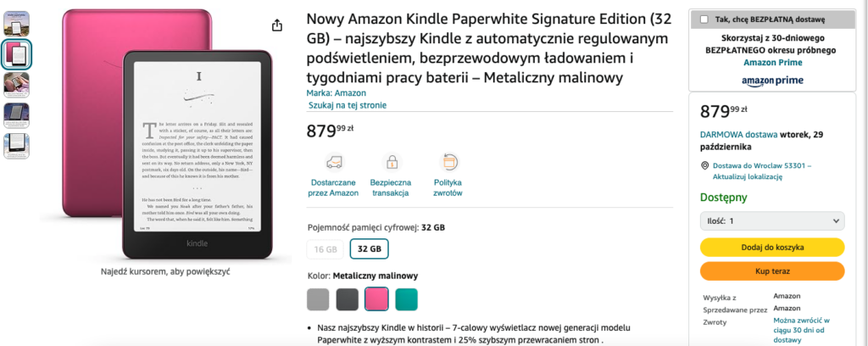Viewport: 868px width, 346px height.
Task: Select the first product thumbnail
Action: (x=17, y=24)
